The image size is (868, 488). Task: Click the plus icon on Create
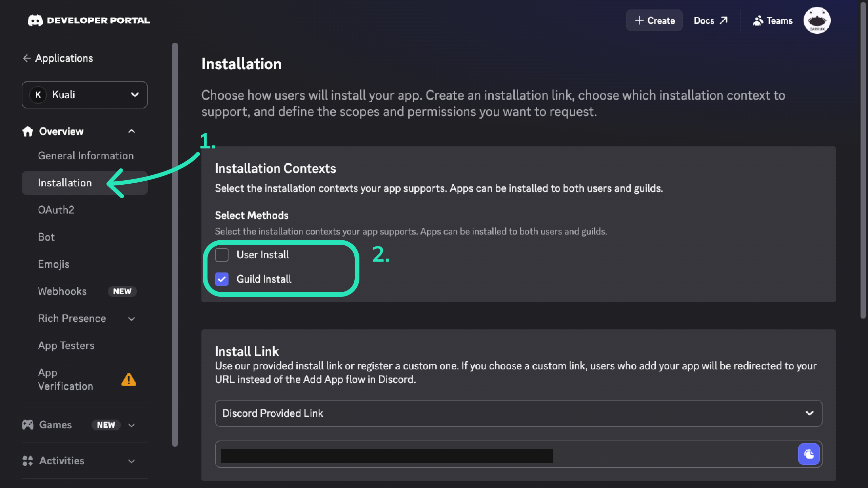coord(639,20)
